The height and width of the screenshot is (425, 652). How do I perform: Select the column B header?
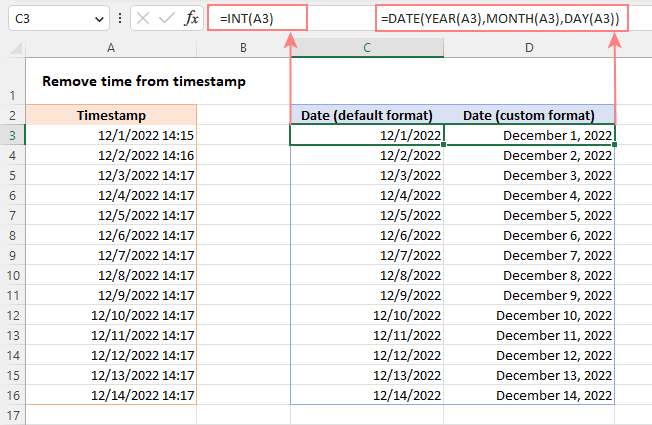coord(243,48)
